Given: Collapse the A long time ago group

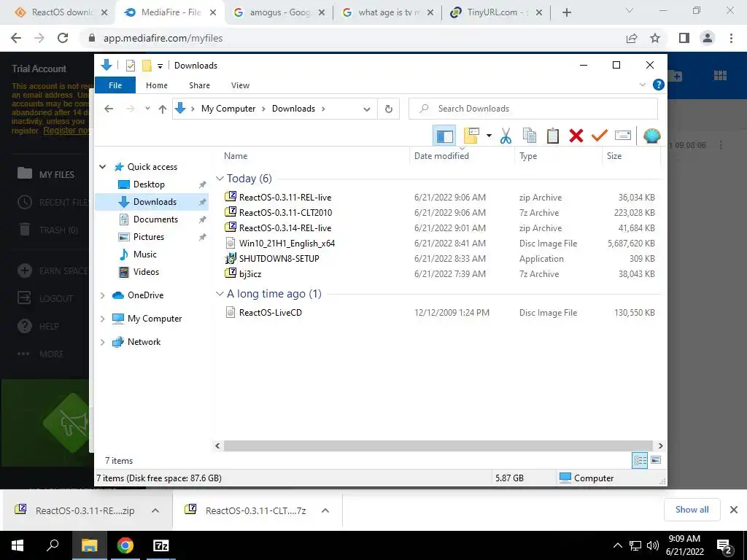Looking at the screenshot, I should pyautogui.click(x=220, y=294).
